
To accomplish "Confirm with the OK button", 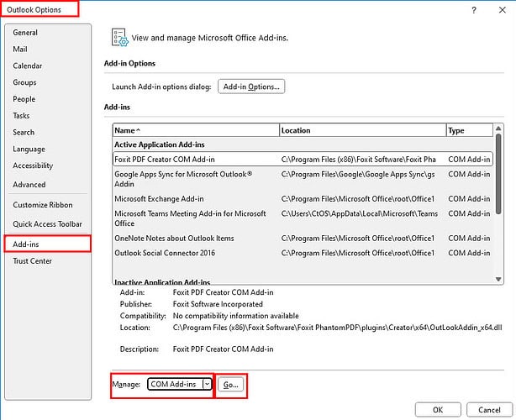I will pyautogui.click(x=438, y=410).
